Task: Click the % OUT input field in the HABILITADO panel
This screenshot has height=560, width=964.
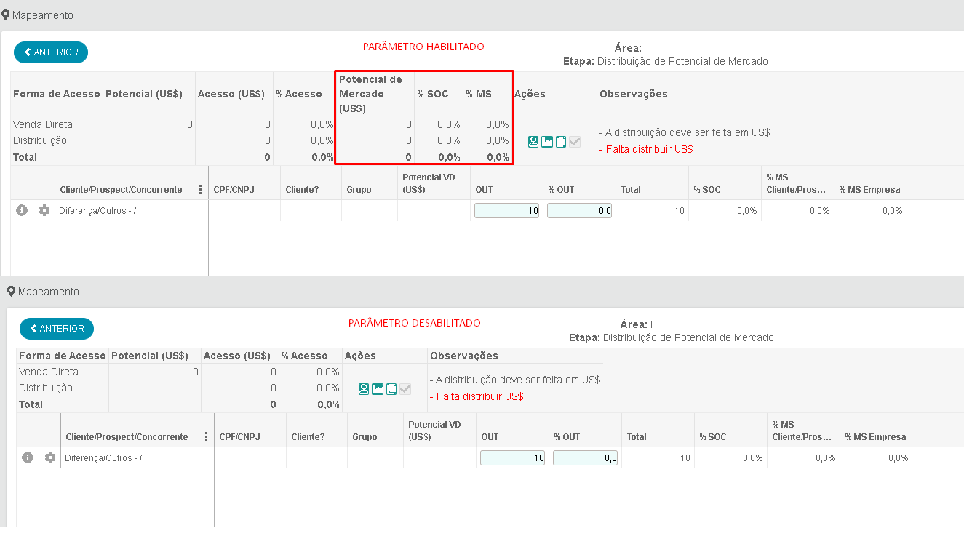Action: 580,210
